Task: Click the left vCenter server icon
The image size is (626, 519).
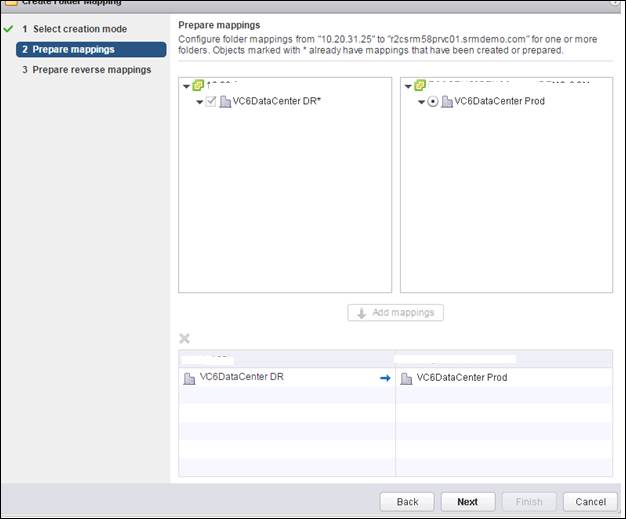Action: tap(198, 85)
